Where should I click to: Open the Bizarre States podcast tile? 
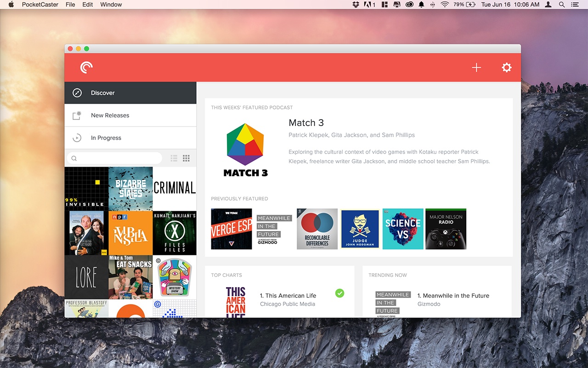[x=130, y=189]
